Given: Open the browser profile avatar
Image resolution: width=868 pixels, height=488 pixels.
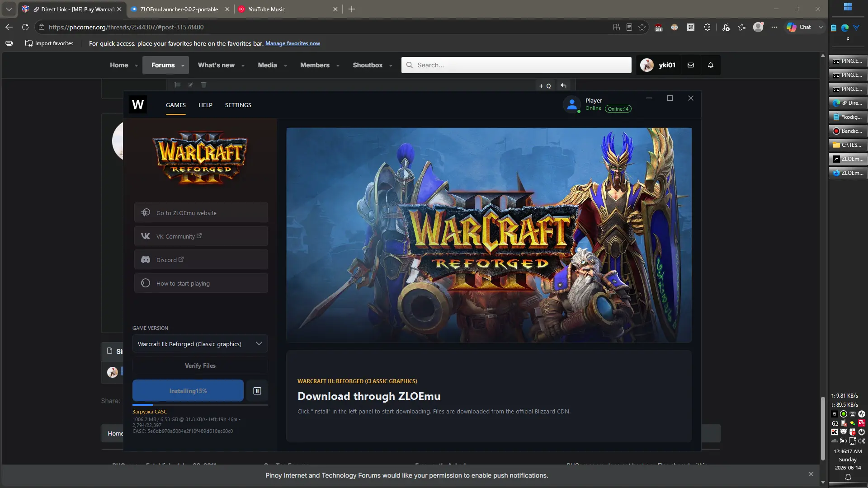Looking at the screenshot, I should click(758, 27).
